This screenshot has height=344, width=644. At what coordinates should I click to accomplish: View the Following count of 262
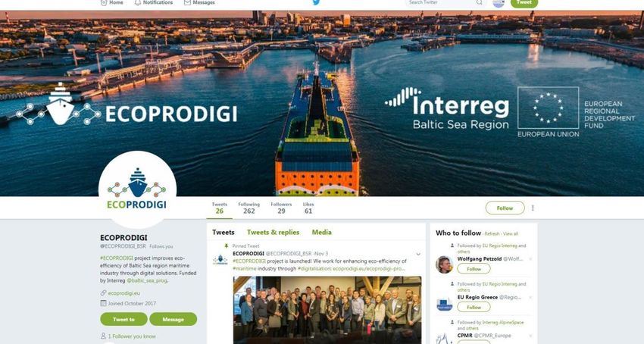[x=249, y=208]
